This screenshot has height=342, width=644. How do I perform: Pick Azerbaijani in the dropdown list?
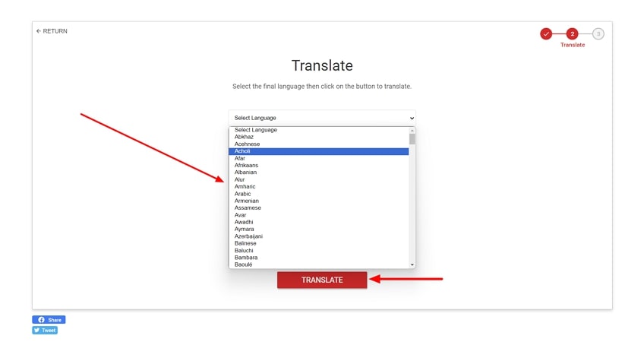319,236
